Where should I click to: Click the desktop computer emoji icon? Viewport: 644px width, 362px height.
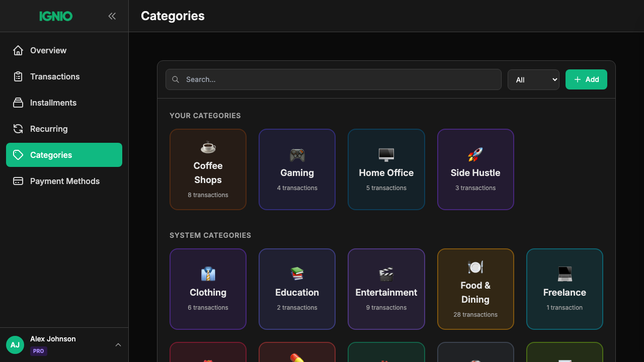point(386,154)
